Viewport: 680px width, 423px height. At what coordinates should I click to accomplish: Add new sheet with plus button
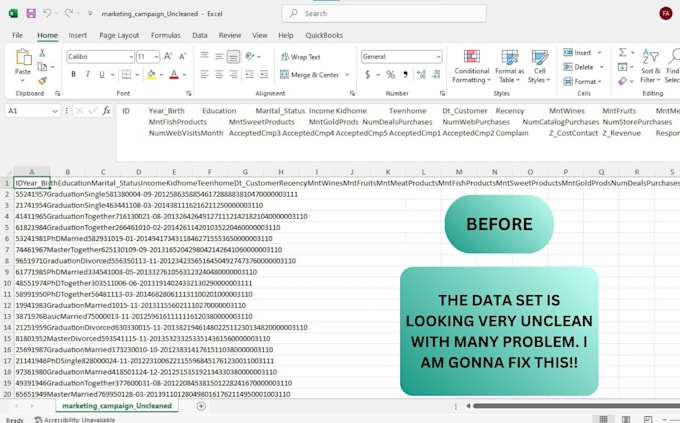201,406
